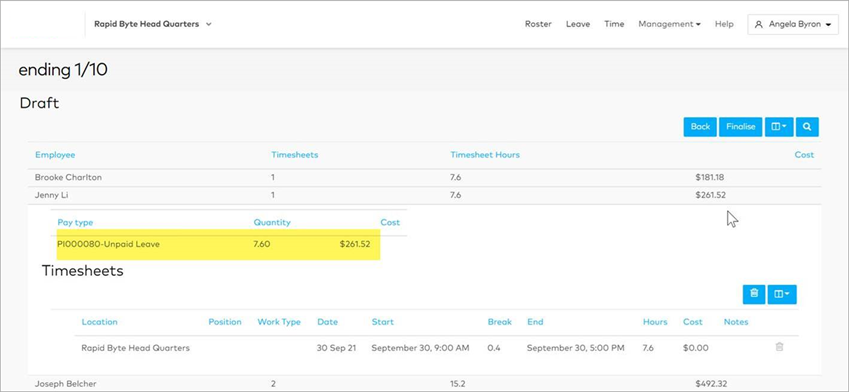850x392 pixels.
Task: Collapse the Jenny Li row
Action: [x=424, y=195]
